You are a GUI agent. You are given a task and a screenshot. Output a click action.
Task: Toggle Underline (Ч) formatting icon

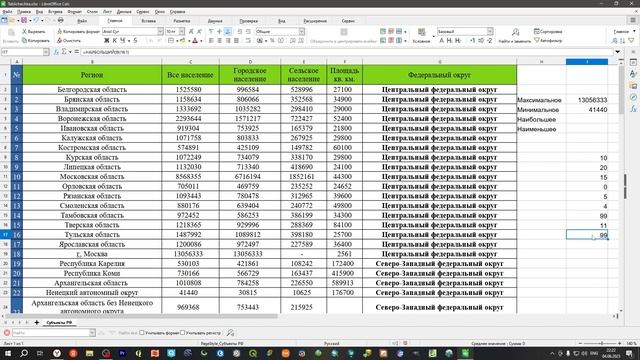tap(122, 40)
